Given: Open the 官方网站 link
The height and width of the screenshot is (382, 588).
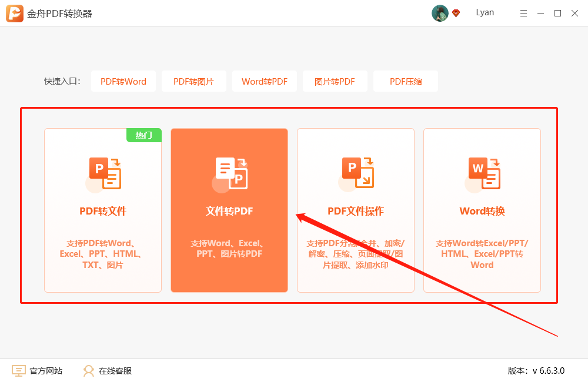Looking at the screenshot, I should (46, 371).
